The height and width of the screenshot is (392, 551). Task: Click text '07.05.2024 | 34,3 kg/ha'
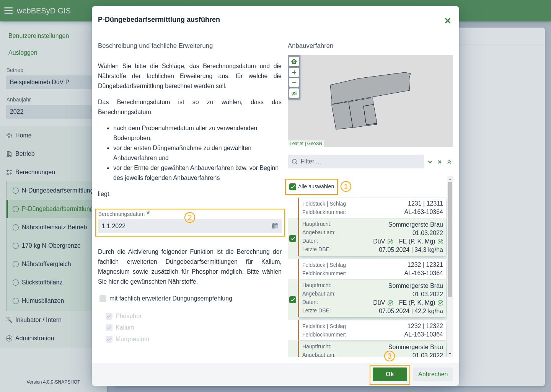point(411,250)
